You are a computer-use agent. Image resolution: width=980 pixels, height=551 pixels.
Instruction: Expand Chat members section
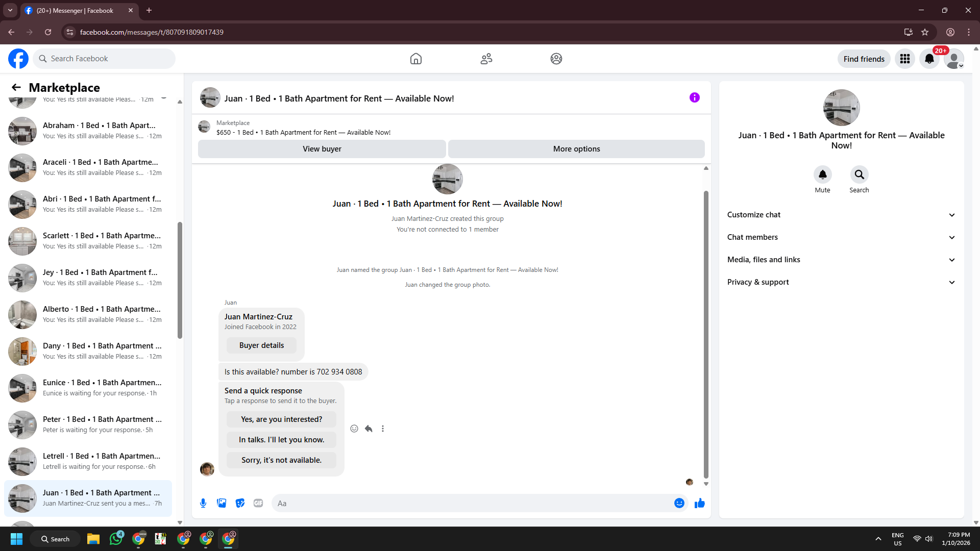coord(841,237)
